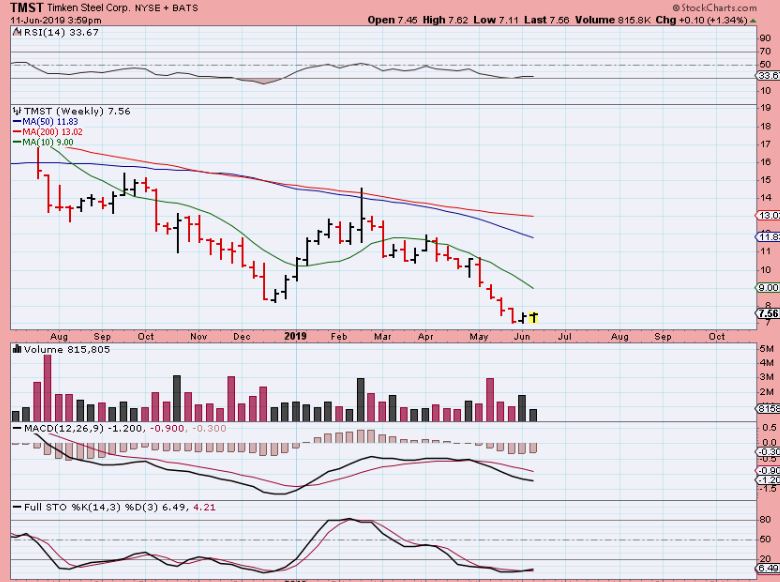Click the 9.00 price tag on the right axis
Screen dimensions: 780x582
[x=768, y=288]
